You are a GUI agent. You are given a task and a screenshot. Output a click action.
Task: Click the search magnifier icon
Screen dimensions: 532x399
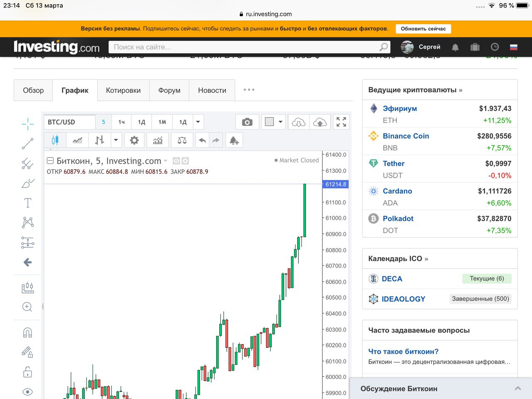[x=384, y=47]
